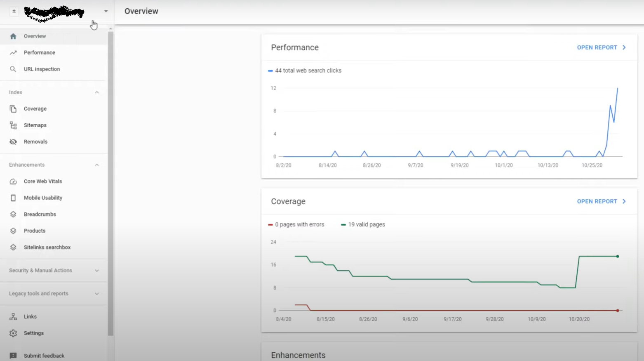
Task: Click the Coverage pages icon
Action: tap(13, 109)
